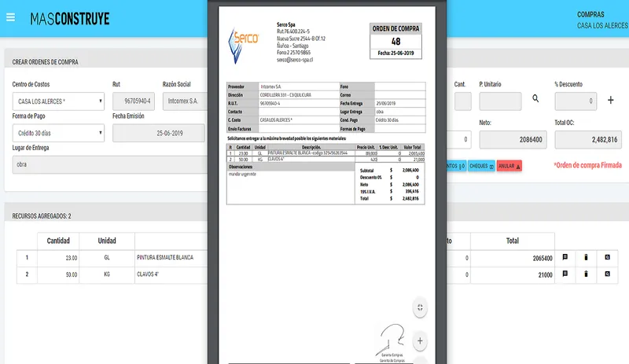Click the COMPRAS header link
Screen dimensions: 629x364
pos(590,14)
